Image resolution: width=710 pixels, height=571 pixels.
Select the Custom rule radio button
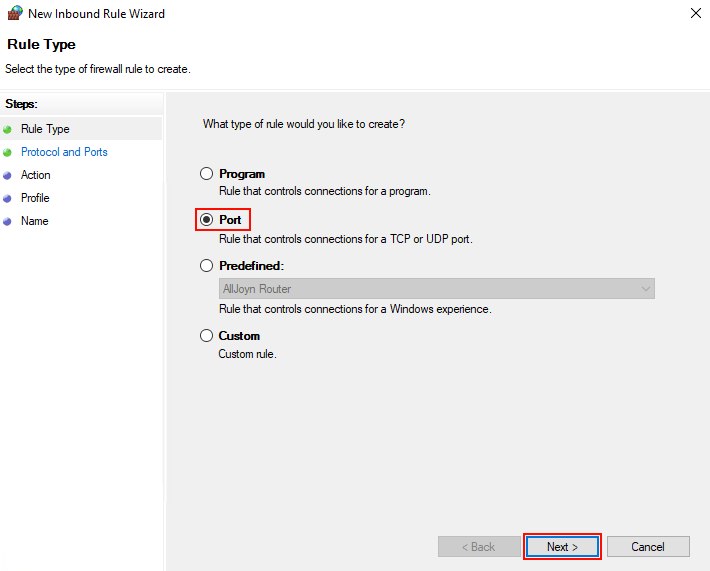click(207, 336)
